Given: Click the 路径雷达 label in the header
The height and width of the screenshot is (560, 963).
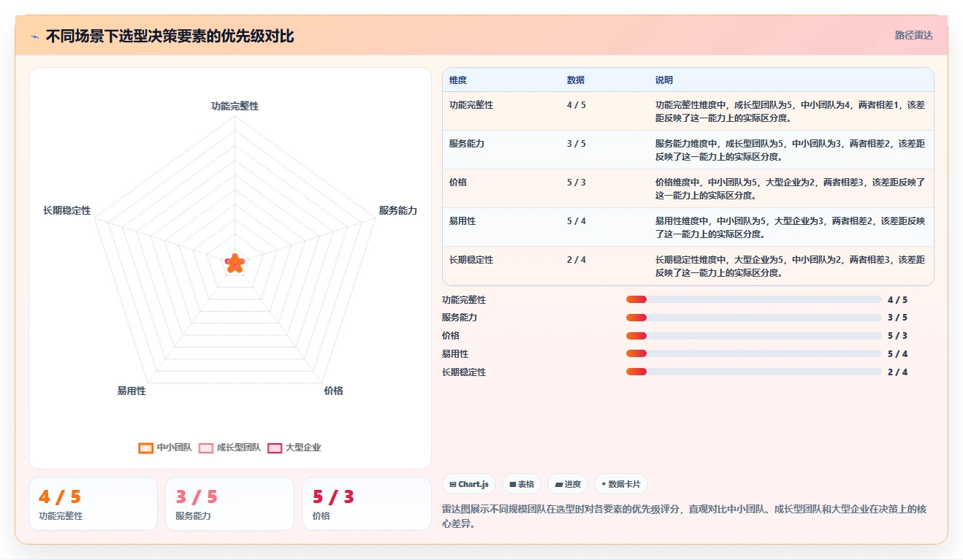Looking at the screenshot, I should point(913,35).
